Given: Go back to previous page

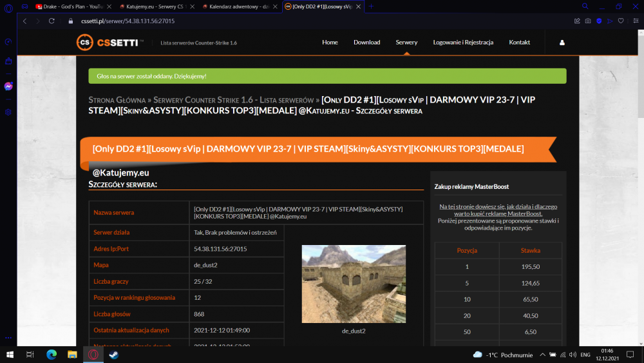Looking at the screenshot, I should [24, 21].
